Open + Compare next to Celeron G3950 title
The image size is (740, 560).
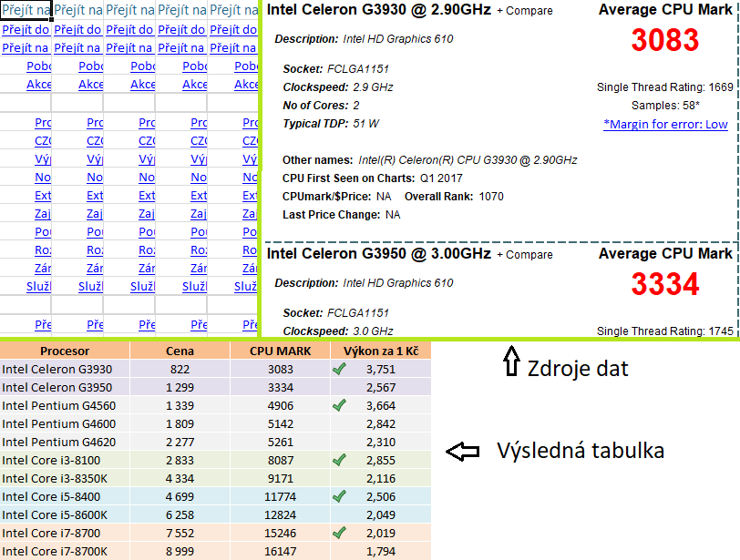524,255
